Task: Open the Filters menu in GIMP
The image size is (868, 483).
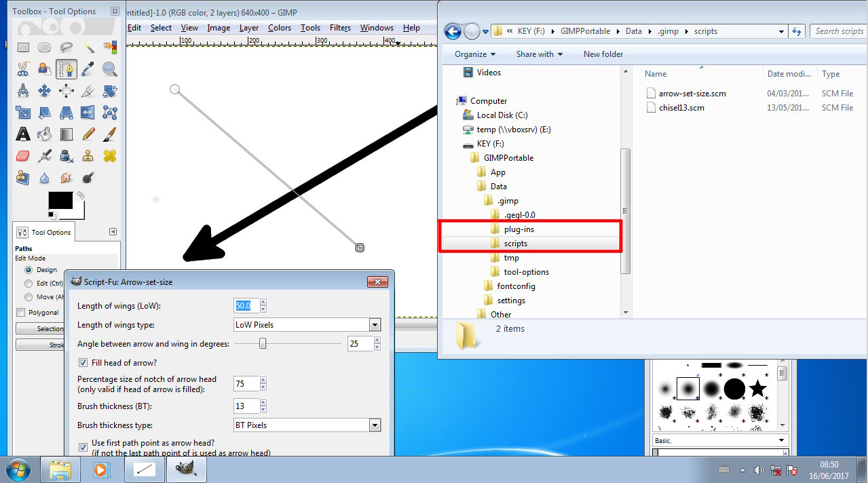Action: (x=340, y=28)
